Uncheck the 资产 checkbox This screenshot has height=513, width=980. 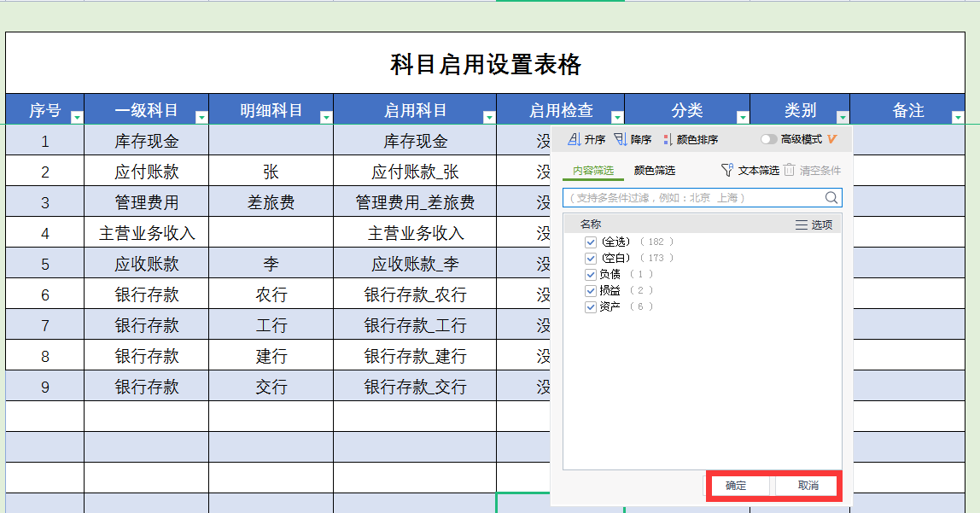click(x=591, y=306)
